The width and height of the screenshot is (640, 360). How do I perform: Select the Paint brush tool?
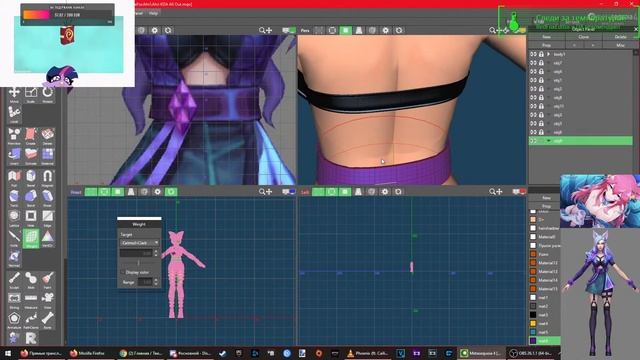click(x=47, y=280)
